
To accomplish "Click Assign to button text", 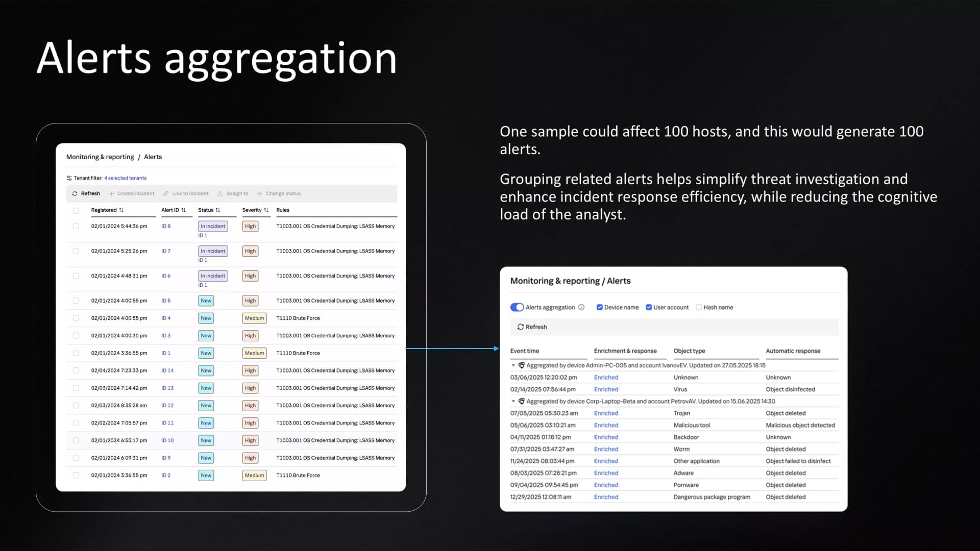I will pyautogui.click(x=237, y=193).
